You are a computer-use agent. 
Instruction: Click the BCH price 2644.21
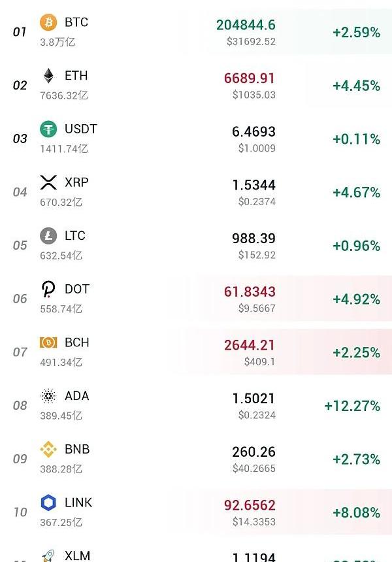point(250,345)
